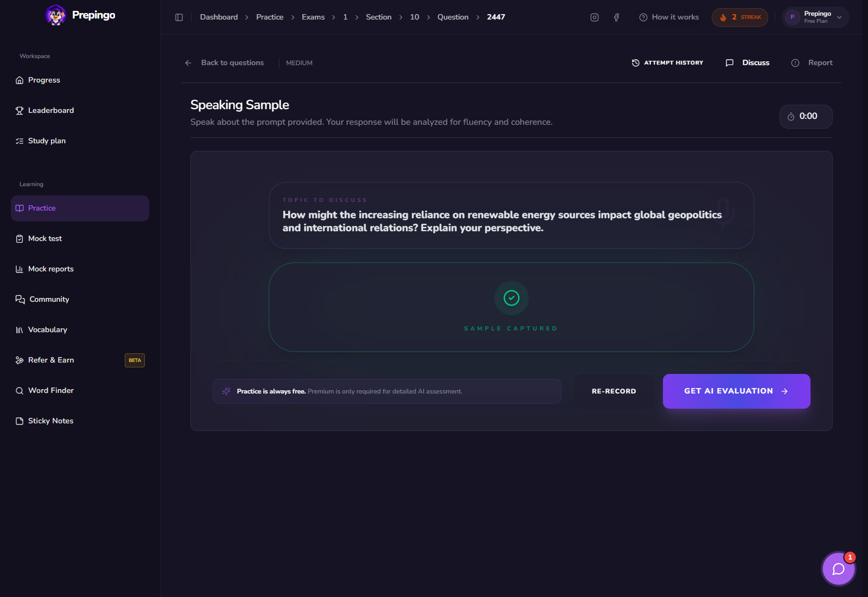Navigate to Exams breadcrumb
Viewport: 868px width, 597px height.
[x=313, y=17]
